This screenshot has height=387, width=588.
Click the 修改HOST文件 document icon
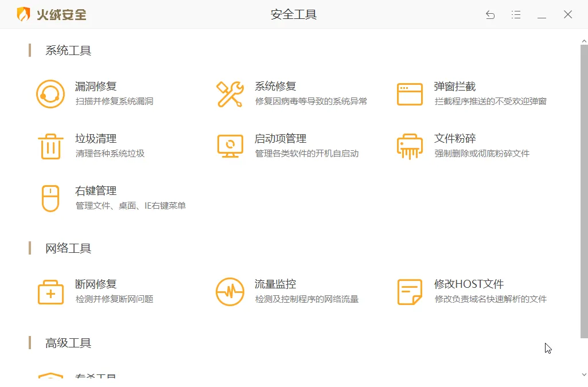[x=410, y=292]
